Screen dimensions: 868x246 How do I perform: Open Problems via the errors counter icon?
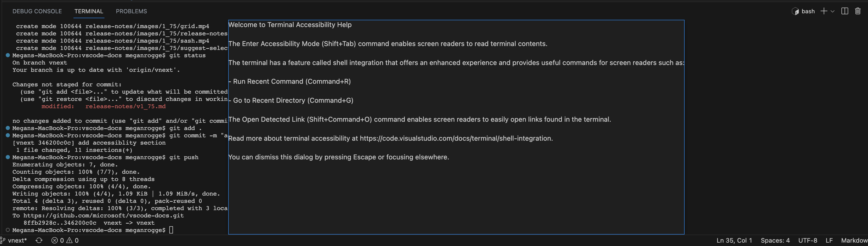(x=55, y=240)
